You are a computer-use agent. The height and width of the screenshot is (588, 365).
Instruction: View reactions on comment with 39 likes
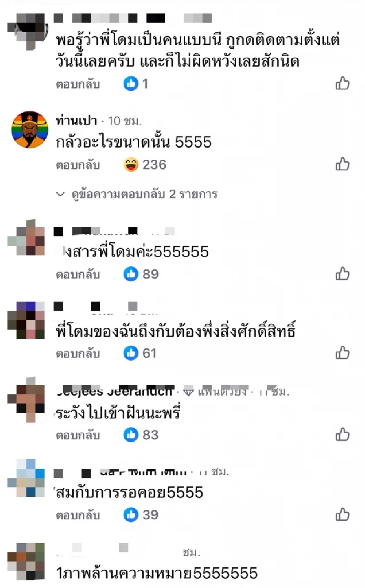click(x=141, y=515)
